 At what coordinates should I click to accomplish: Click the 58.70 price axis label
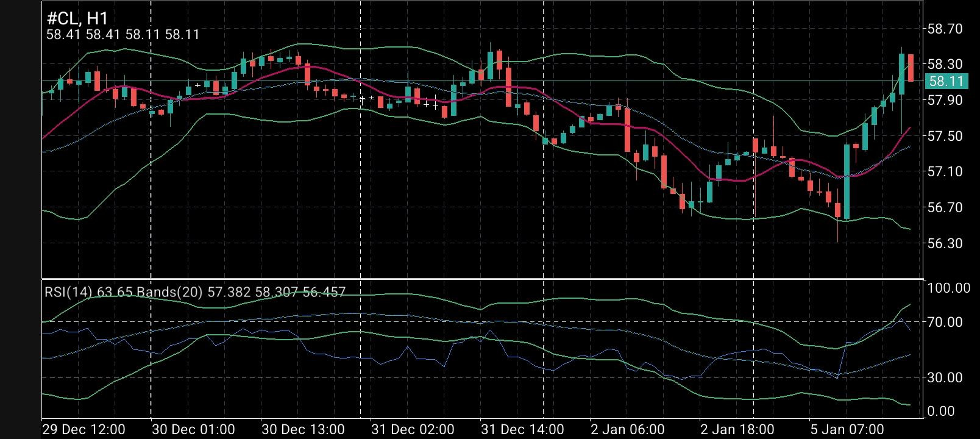(x=945, y=29)
